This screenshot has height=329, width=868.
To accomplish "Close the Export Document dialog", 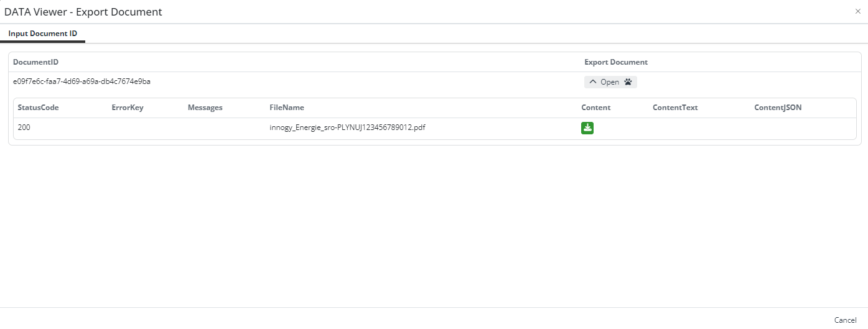I will pos(858,11).
